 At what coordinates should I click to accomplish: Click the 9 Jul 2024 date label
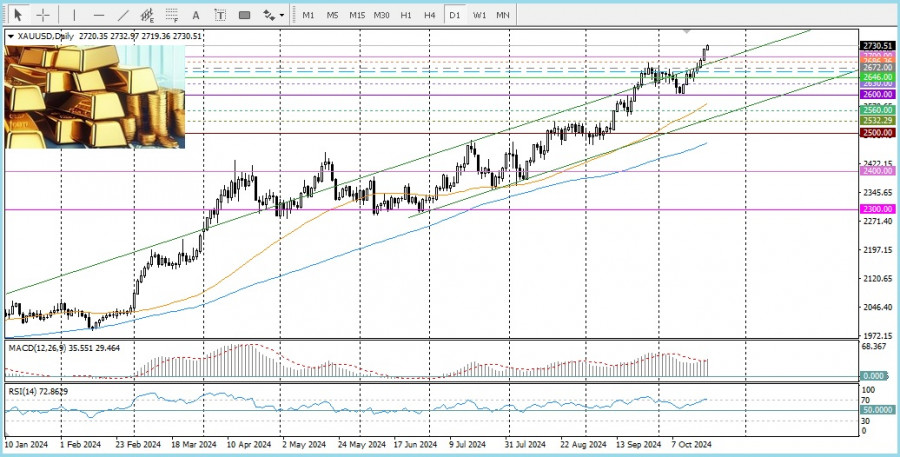click(467, 445)
